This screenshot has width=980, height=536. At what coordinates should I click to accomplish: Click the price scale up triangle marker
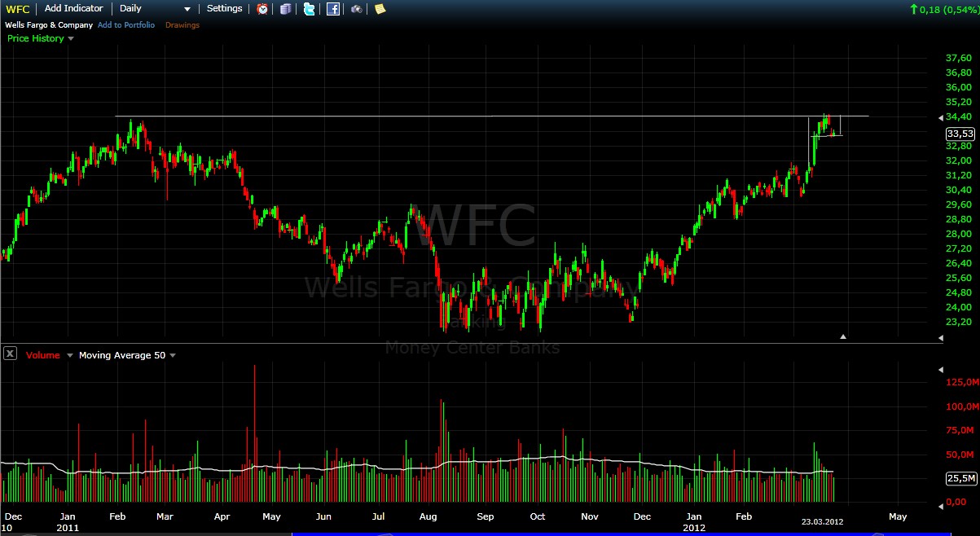[844, 336]
